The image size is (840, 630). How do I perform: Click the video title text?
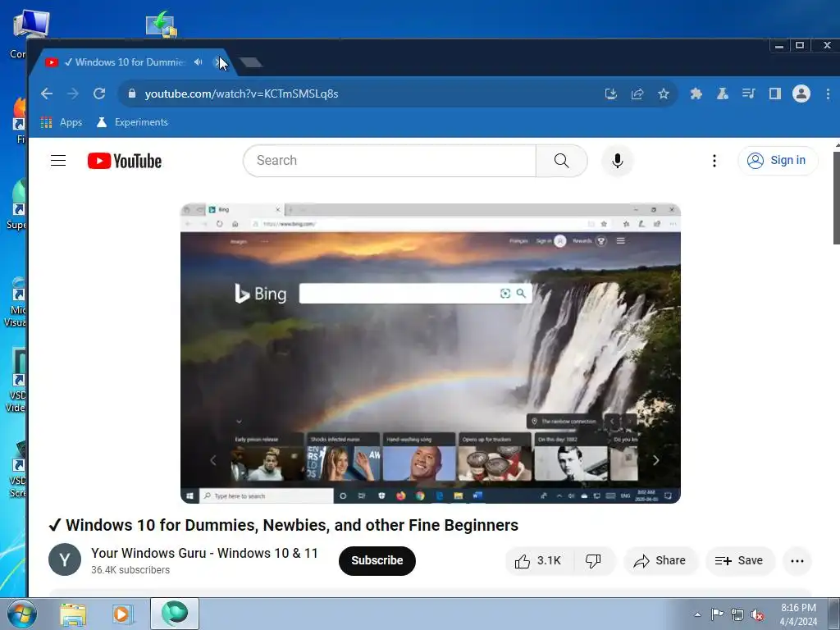click(x=283, y=525)
